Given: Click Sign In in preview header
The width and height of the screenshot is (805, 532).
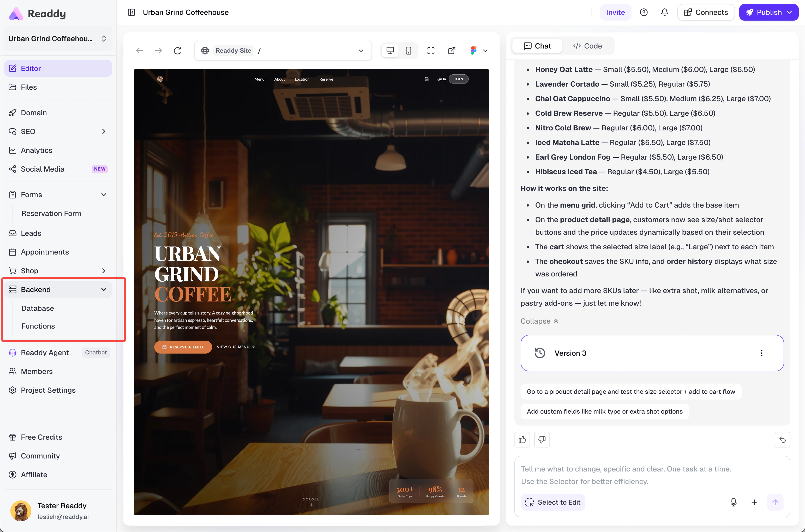Looking at the screenshot, I should tap(441, 79).
